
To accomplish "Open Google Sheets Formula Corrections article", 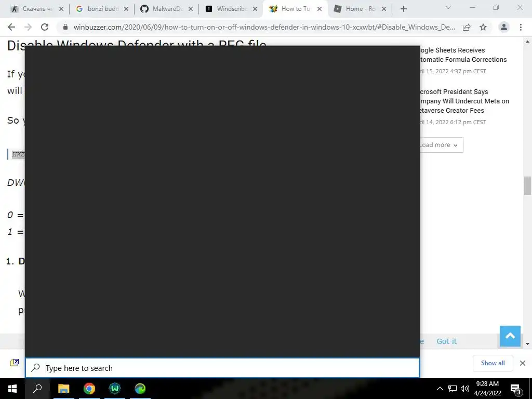I will coord(463,55).
